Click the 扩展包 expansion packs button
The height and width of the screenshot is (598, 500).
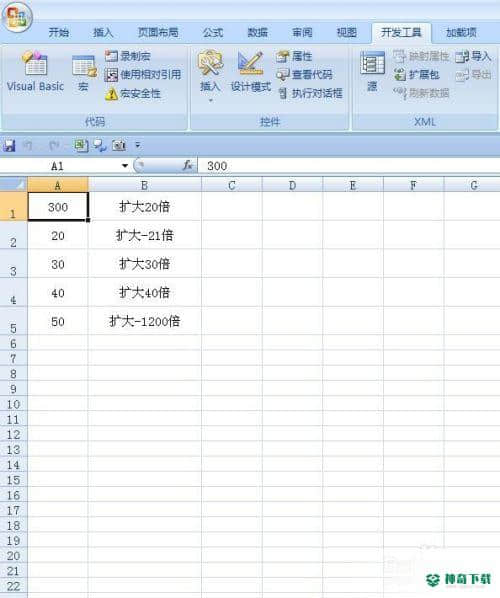click(x=416, y=74)
